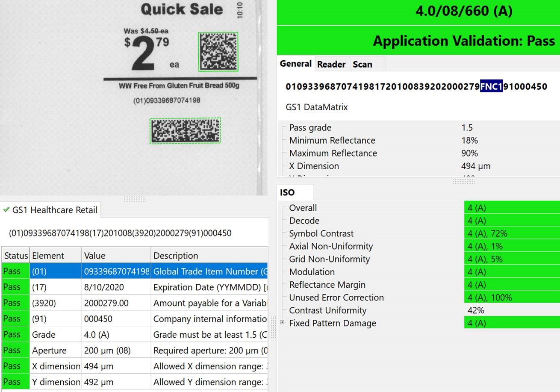Screen dimensions: 560x392
Task: Click the X dimension row in table
Action: (x=135, y=366)
